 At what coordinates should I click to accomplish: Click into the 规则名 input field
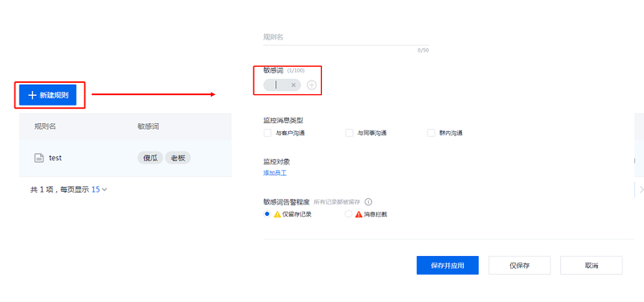coord(346,37)
